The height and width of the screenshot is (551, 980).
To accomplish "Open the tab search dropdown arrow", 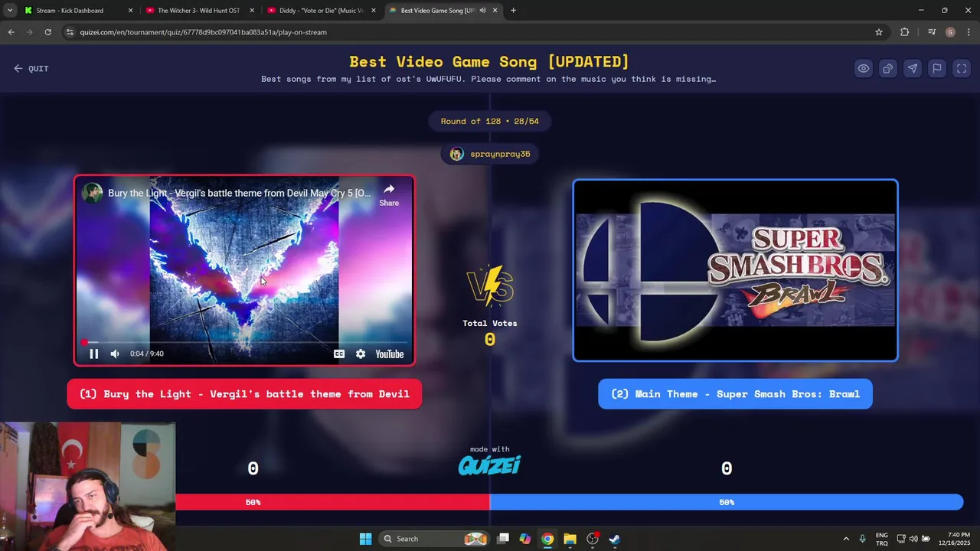I will pyautogui.click(x=9, y=11).
